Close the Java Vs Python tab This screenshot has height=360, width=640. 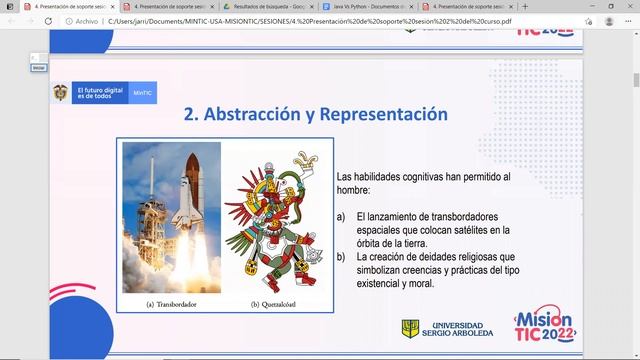(411, 7)
